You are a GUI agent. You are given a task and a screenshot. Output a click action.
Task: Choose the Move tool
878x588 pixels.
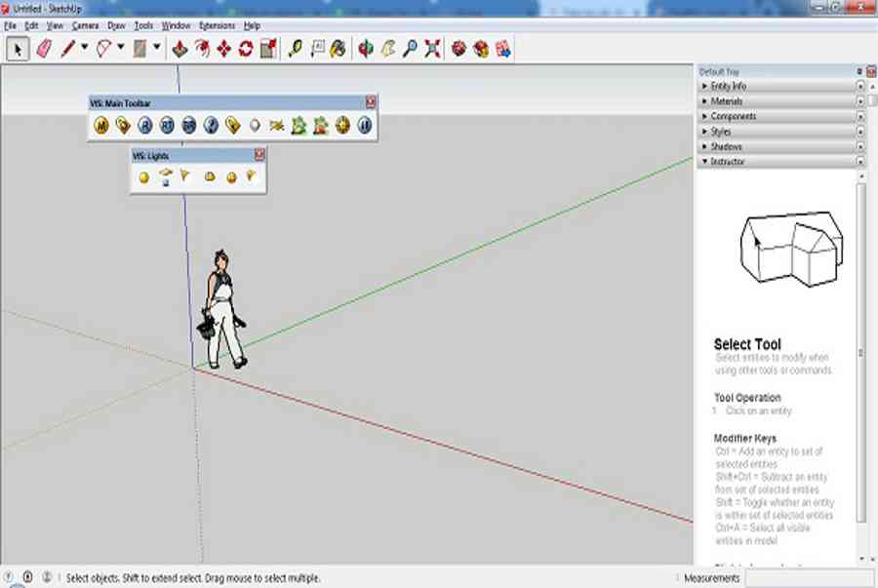224,49
